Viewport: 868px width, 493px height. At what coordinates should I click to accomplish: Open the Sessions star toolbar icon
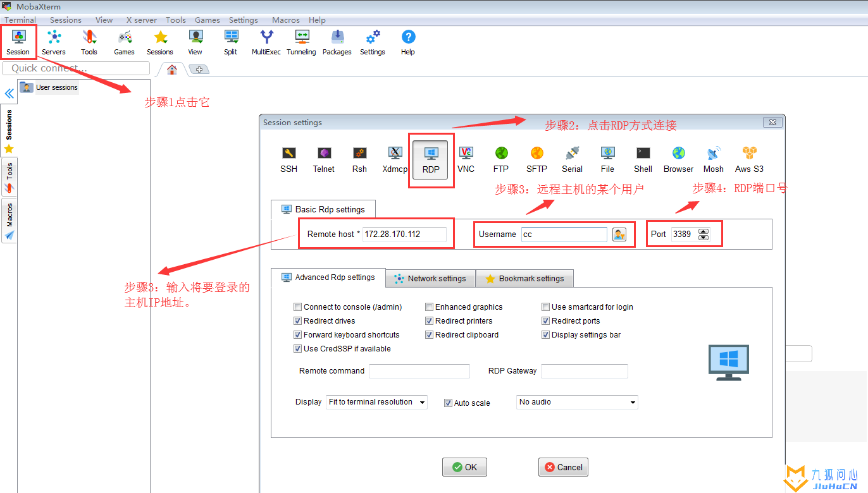pyautogui.click(x=160, y=42)
